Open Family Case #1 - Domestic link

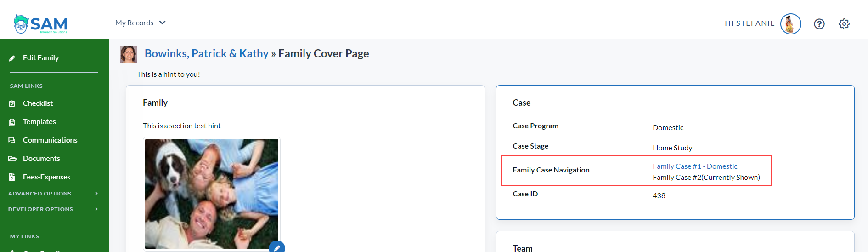pos(695,166)
